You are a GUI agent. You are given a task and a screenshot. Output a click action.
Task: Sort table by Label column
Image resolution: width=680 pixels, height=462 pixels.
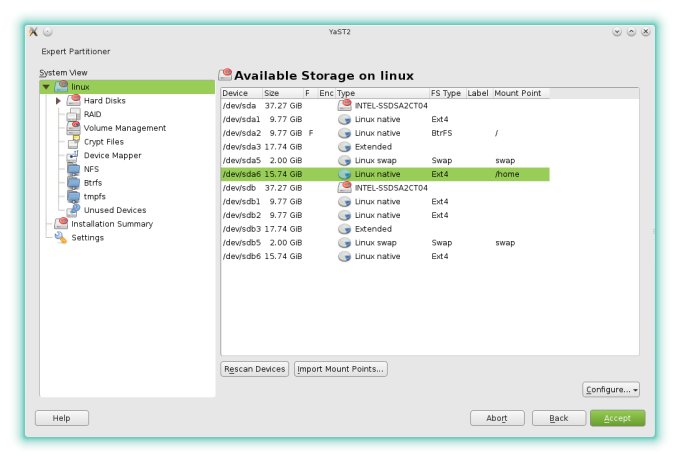point(479,93)
